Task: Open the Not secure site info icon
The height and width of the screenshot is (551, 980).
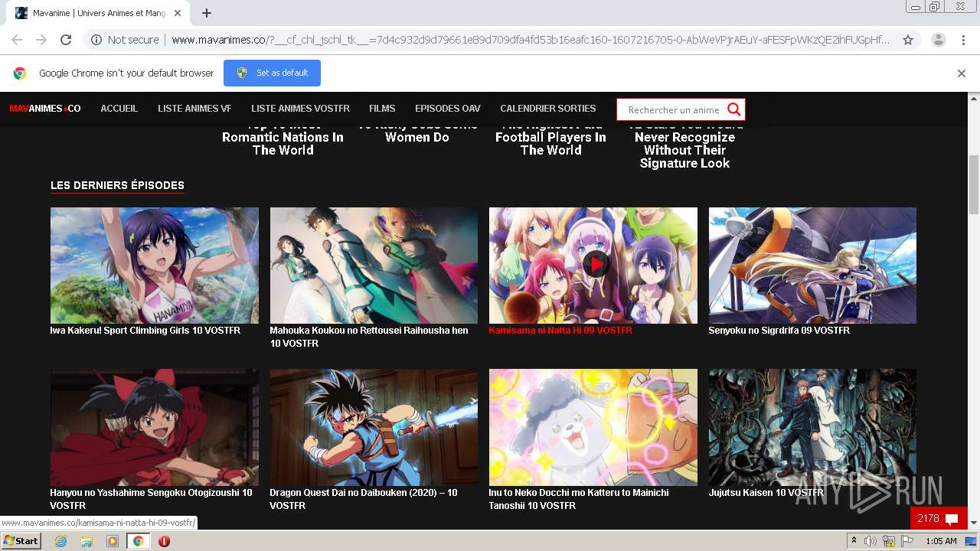Action: click(96, 40)
